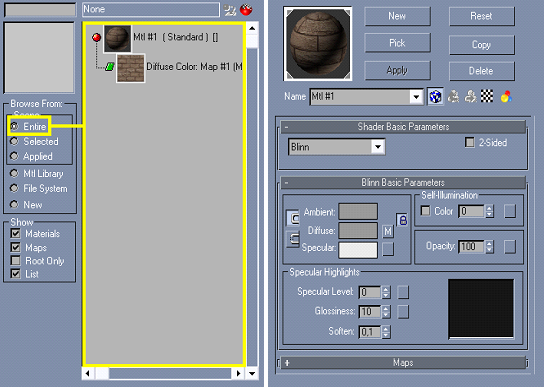Screen dimensions: 544x387
Task: Click the list scroll right arrow
Action: [238, 373]
